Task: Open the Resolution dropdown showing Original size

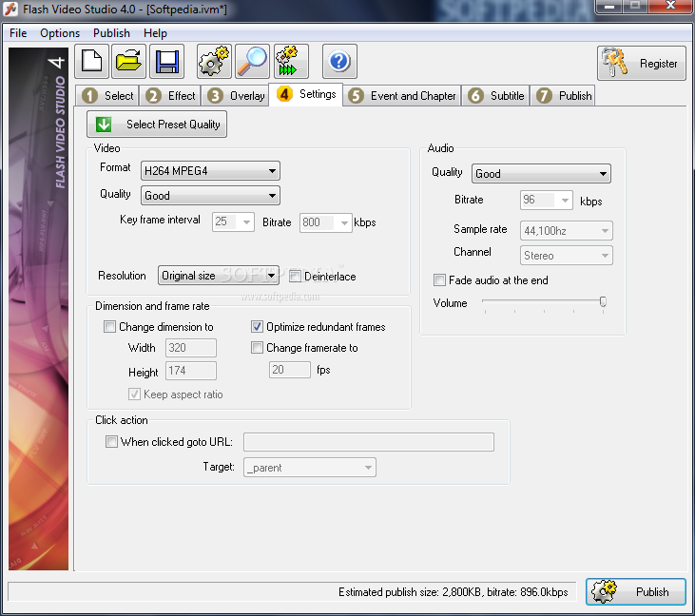Action: pyautogui.click(x=219, y=276)
